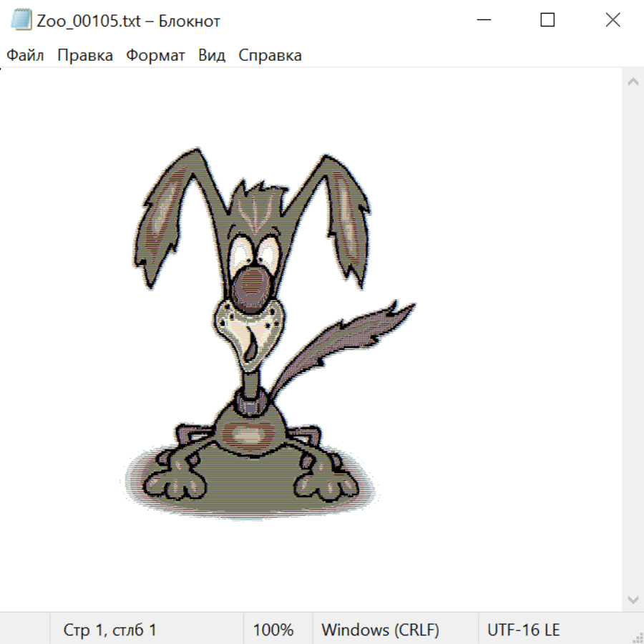Image resolution: width=644 pixels, height=644 pixels.
Task: Click the scrollbar down arrow
Action: (633, 599)
